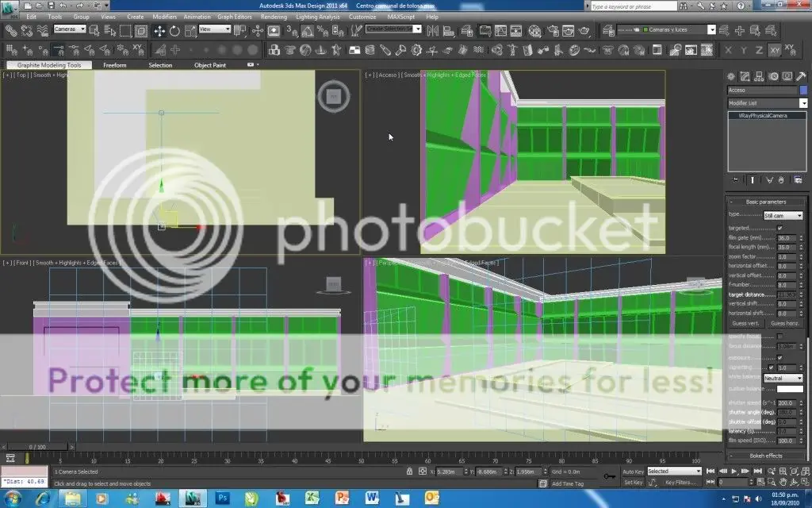Screen dimensions: 812x508
Task: Open the Camaras y luces layer dropdown
Action: pos(667,29)
